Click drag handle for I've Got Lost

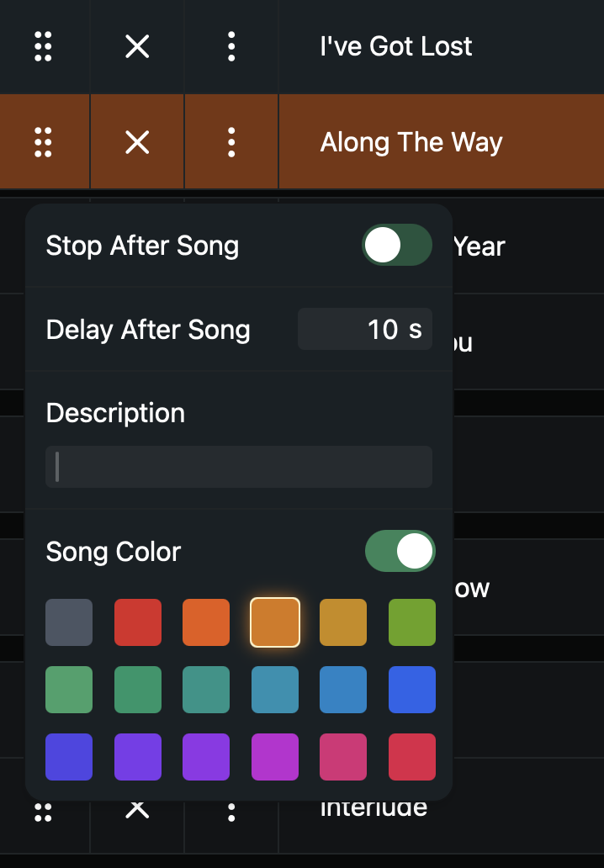(44, 46)
